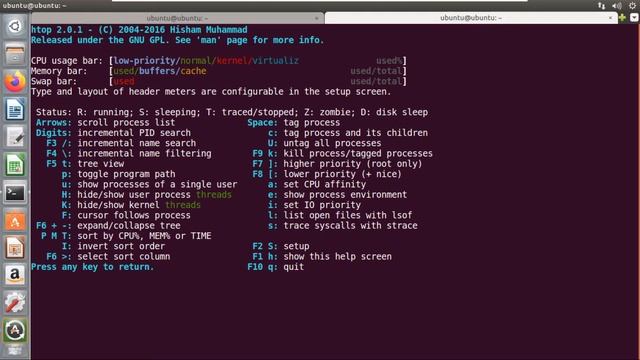Switch to the inactive grey terminal tab

pyautogui.click(x=177, y=18)
